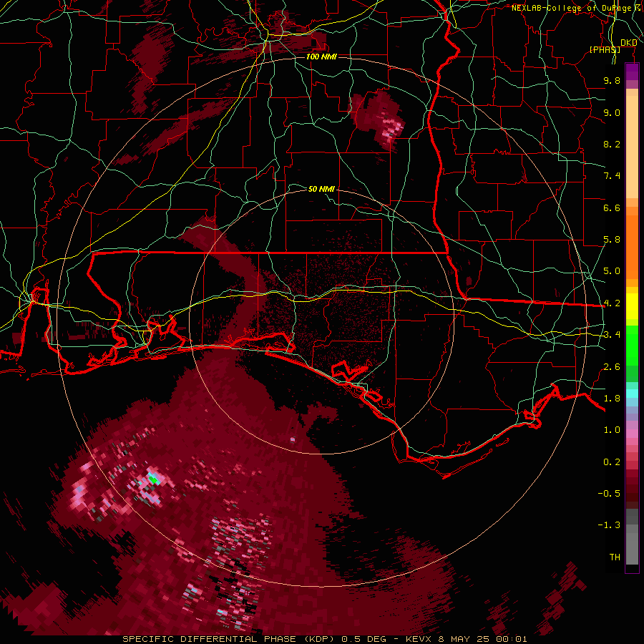Click the 3.4 legend value

(612, 335)
